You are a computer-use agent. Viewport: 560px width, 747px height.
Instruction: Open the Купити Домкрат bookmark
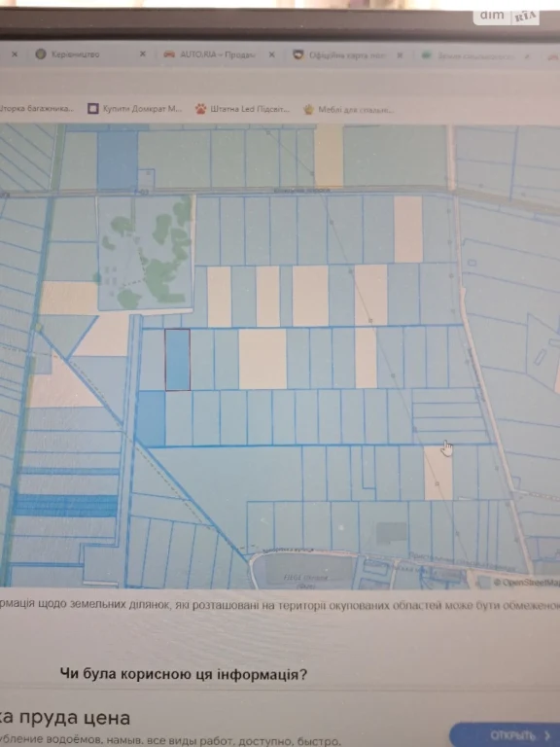[135, 109]
